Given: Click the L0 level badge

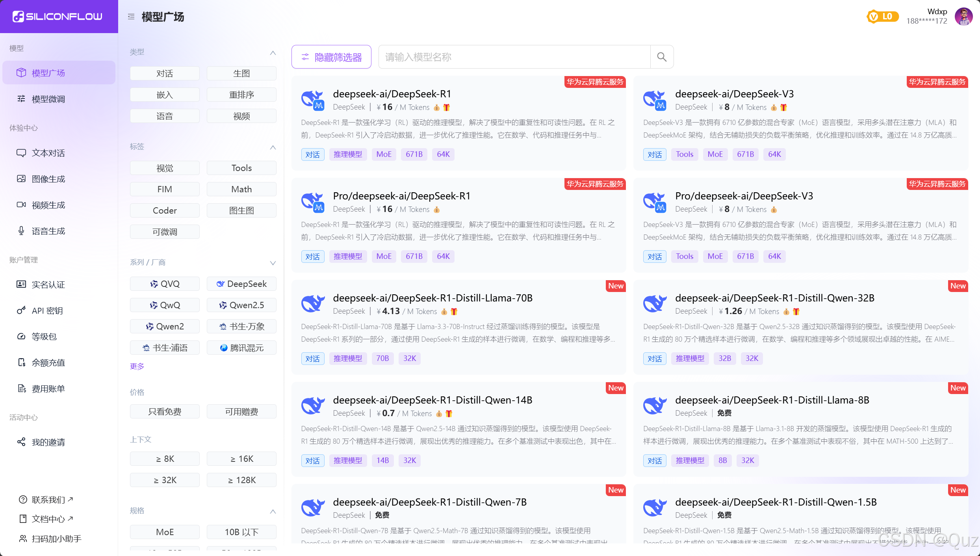Looking at the screenshot, I should (883, 16).
